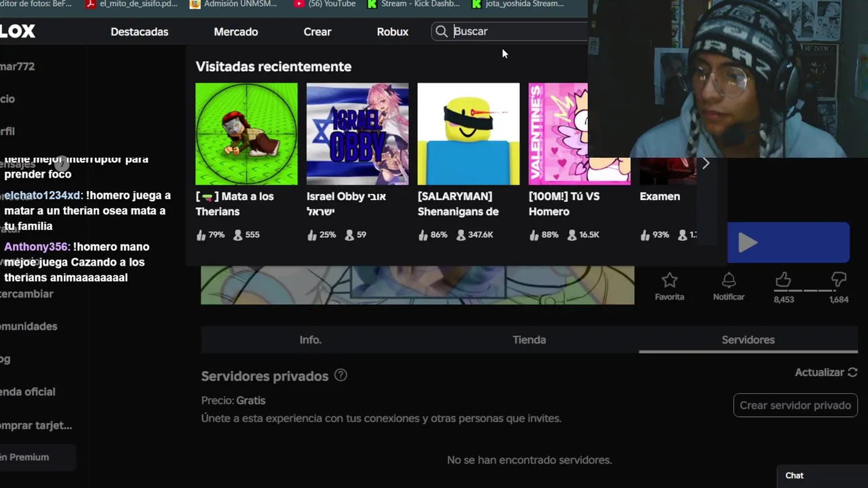Open the Comunidades sidebar item
This screenshot has width=868, height=488.
coord(28,326)
